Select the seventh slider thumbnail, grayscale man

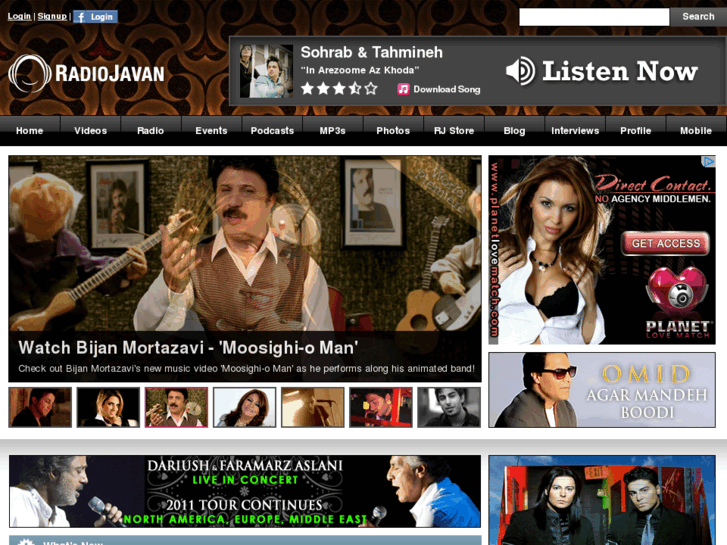tap(449, 407)
